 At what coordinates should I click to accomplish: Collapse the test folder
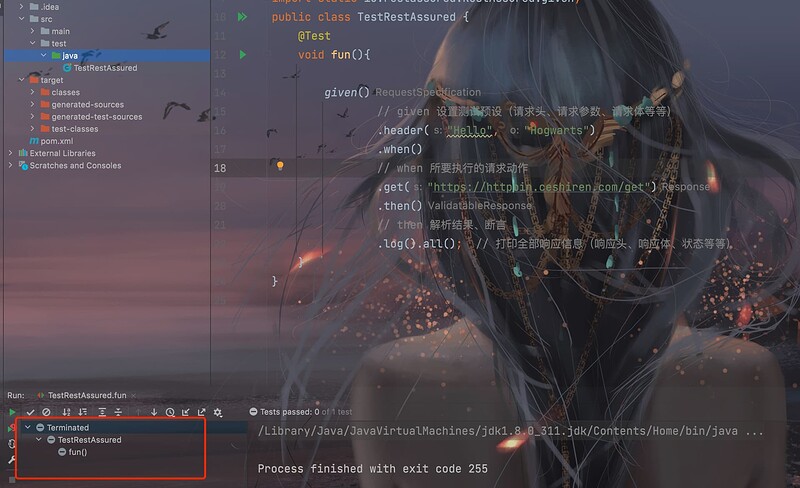33,43
